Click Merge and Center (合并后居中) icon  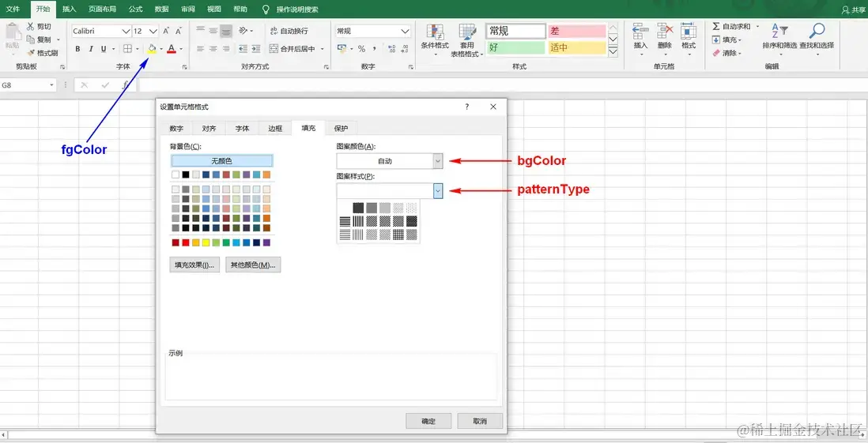(x=274, y=49)
